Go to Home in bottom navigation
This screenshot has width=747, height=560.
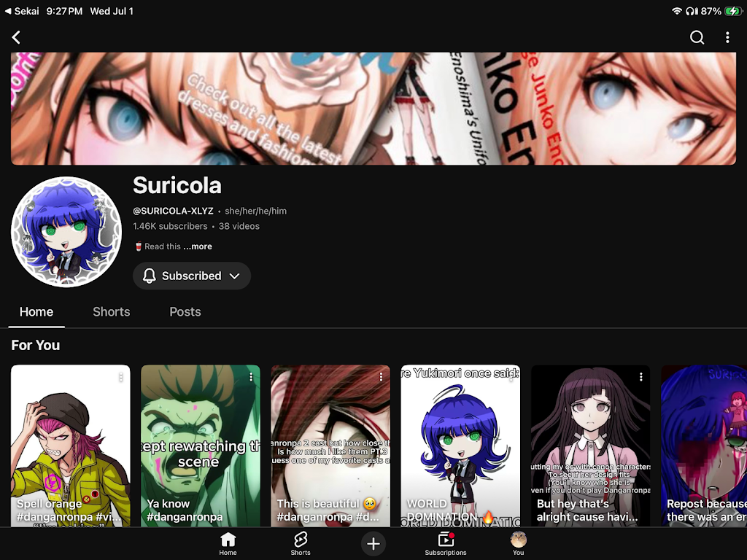[x=228, y=543]
